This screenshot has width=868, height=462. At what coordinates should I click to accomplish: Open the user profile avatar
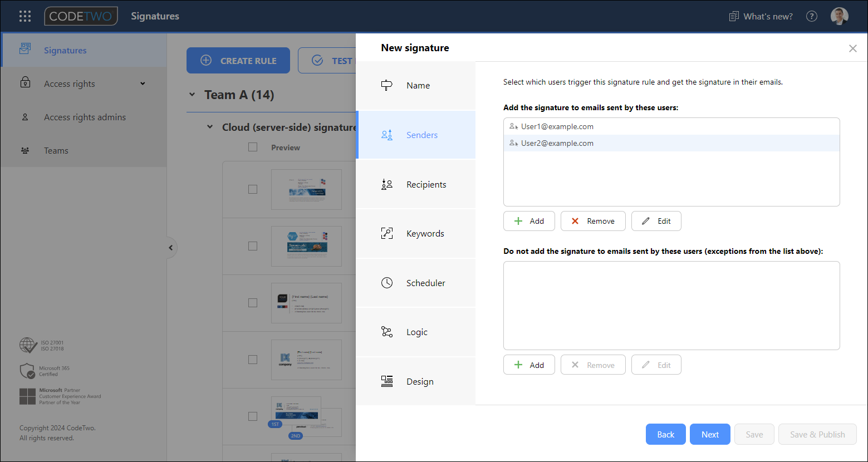tap(839, 16)
